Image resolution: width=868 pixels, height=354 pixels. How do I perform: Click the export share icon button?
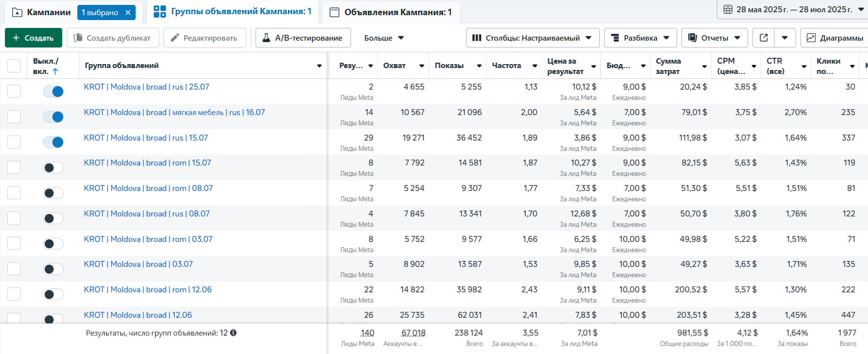point(763,38)
